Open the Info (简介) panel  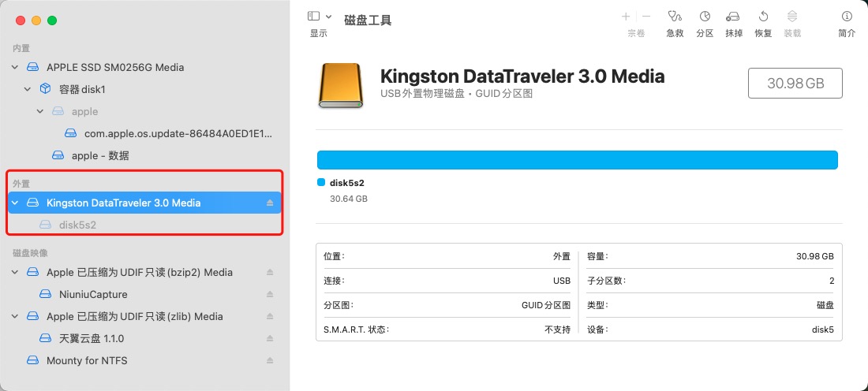847,17
